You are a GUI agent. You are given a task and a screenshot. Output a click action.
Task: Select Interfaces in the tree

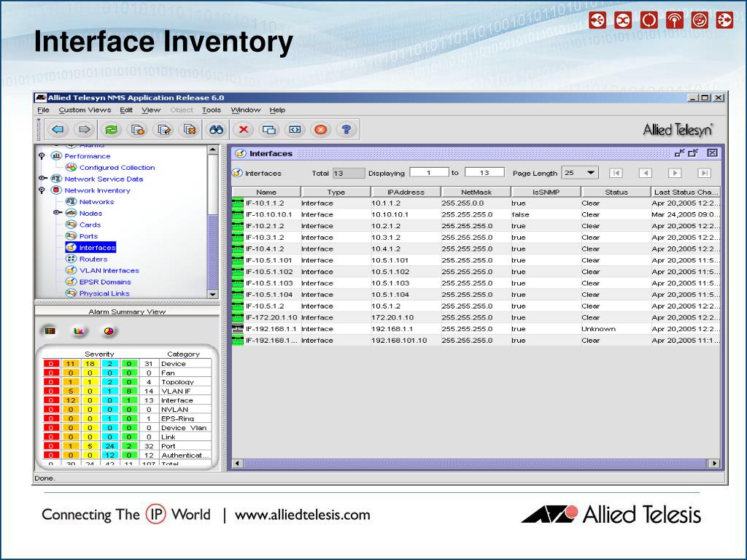pos(97,248)
